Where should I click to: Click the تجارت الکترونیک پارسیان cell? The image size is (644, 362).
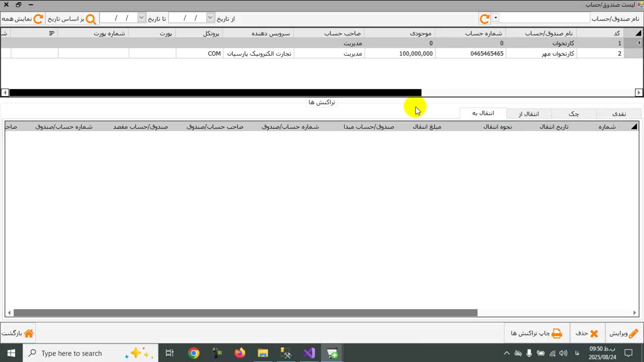coord(259,53)
